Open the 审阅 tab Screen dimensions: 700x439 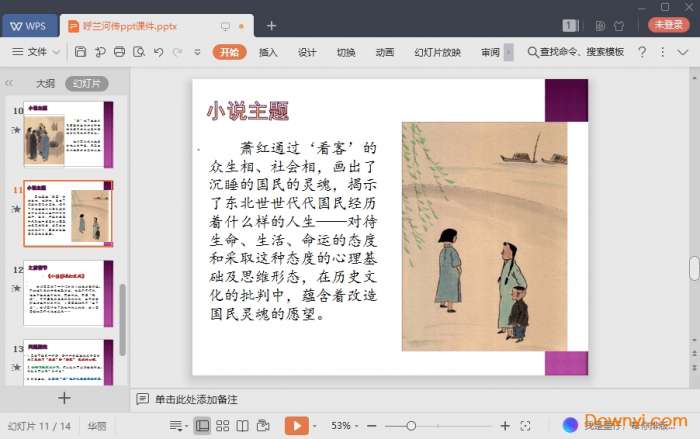coord(490,52)
